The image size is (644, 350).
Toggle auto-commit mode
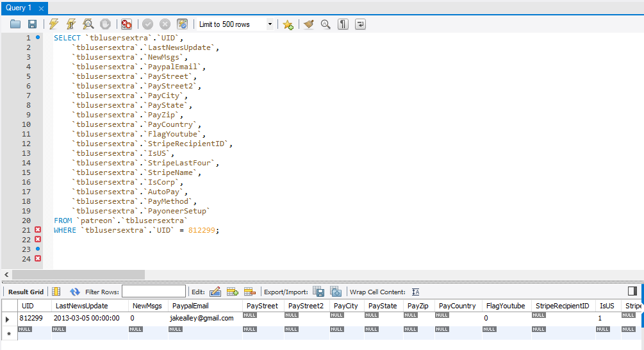pos(183,24)
